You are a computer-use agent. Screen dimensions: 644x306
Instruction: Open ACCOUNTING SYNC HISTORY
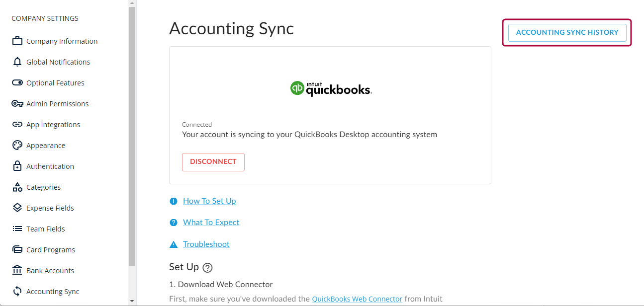pos(567,32)
